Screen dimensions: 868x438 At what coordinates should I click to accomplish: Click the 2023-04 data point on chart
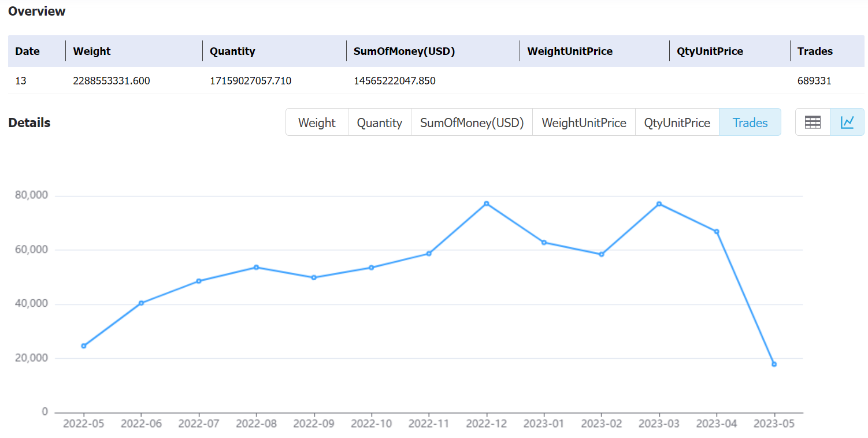(717, 231)
